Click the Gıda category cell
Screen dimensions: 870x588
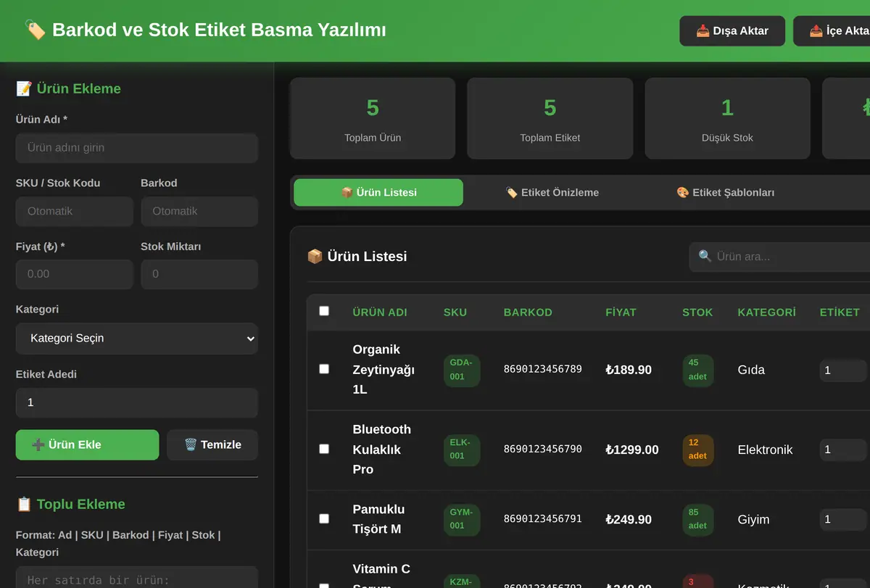point(751,370)
